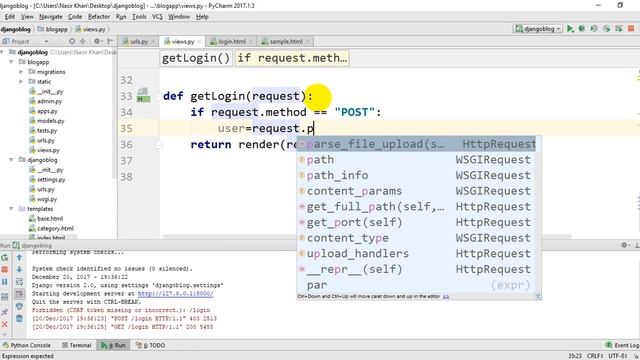Choose get_port(self) from the completion list

tap(416, 222)
